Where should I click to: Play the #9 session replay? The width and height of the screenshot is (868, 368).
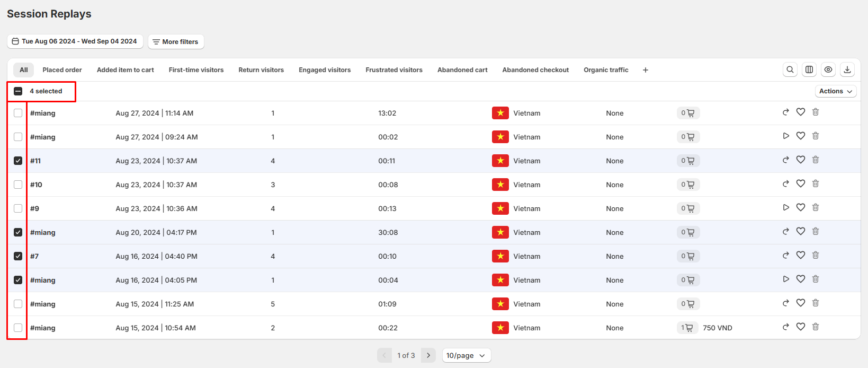tap(786, 208)
